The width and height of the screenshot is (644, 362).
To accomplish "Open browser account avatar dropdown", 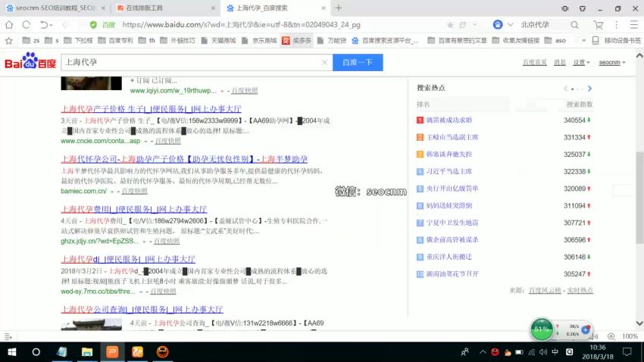I will [503, 25].
